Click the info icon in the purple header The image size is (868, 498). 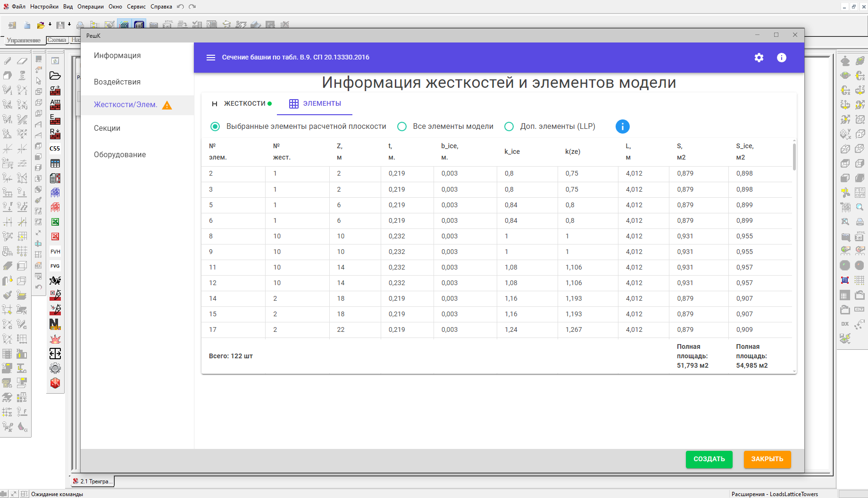[781, 58]
